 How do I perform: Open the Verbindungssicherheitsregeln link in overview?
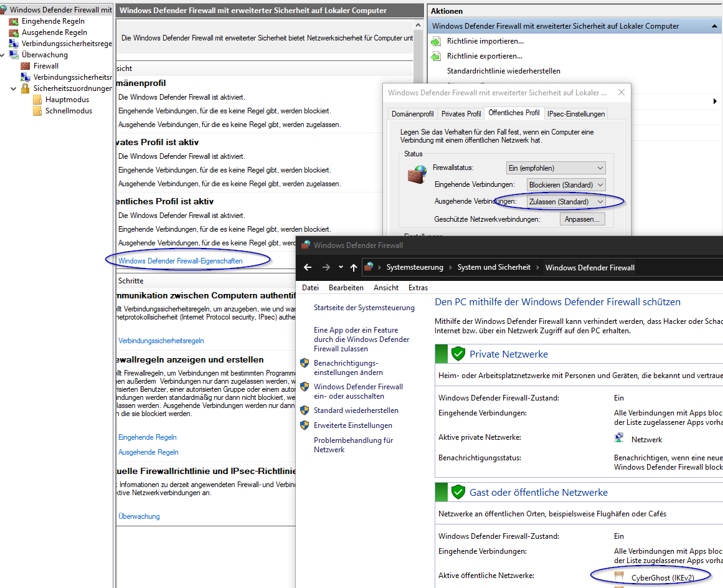(x=161, y=341)
